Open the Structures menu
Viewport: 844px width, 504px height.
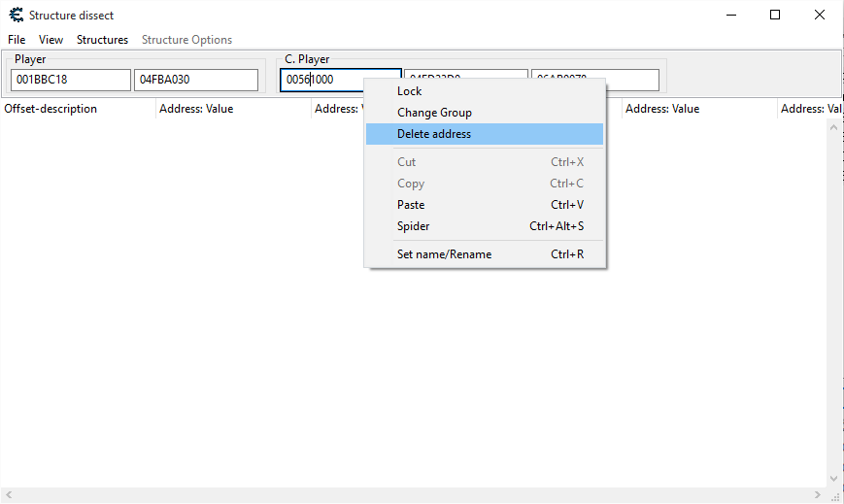pos(102,40)
